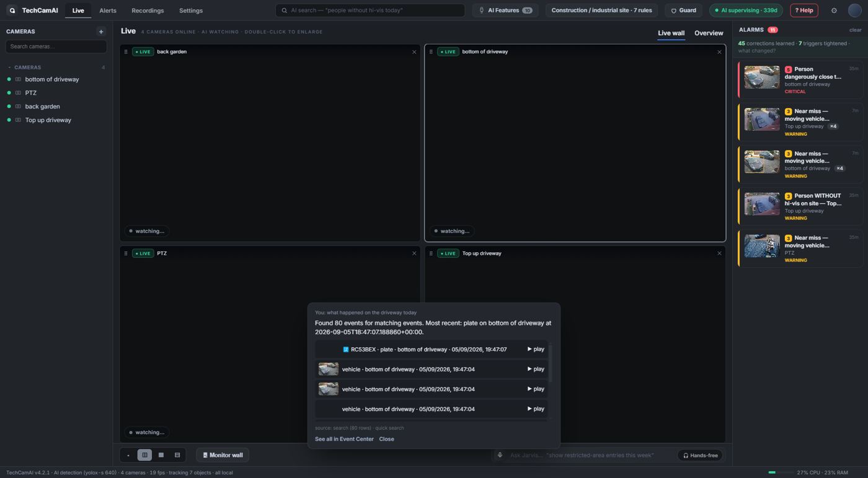Click the microphone icon beside Ask Jarvis
This screenshot has width=868, height=478.
coord(500,455)
